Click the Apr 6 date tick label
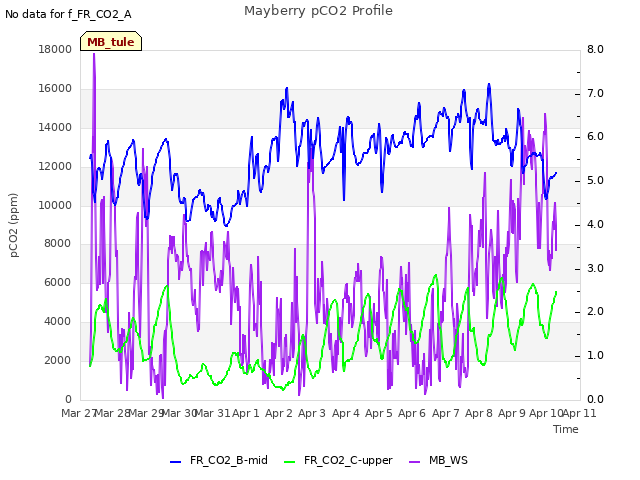640x480 pixels. coord(412,413)
